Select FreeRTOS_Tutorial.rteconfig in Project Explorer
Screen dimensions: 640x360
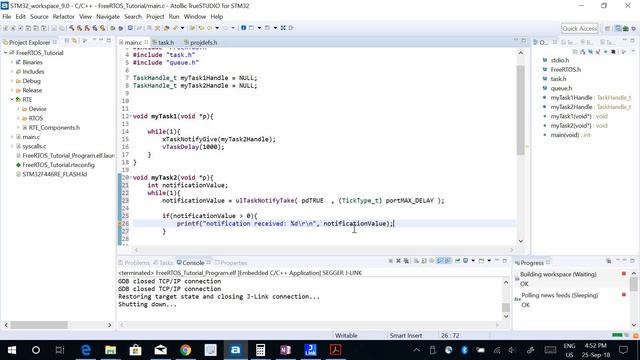pyautogui.click(x=58, y=165)
